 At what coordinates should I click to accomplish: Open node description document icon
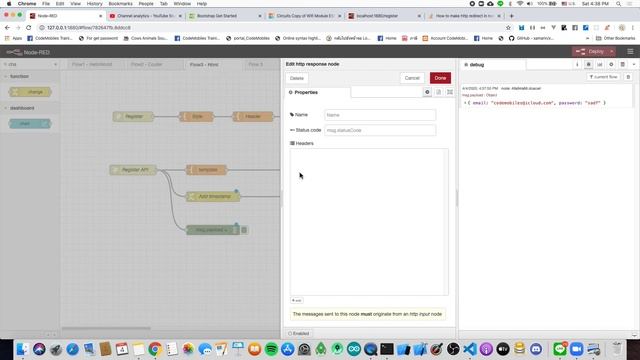click(438, 92)
